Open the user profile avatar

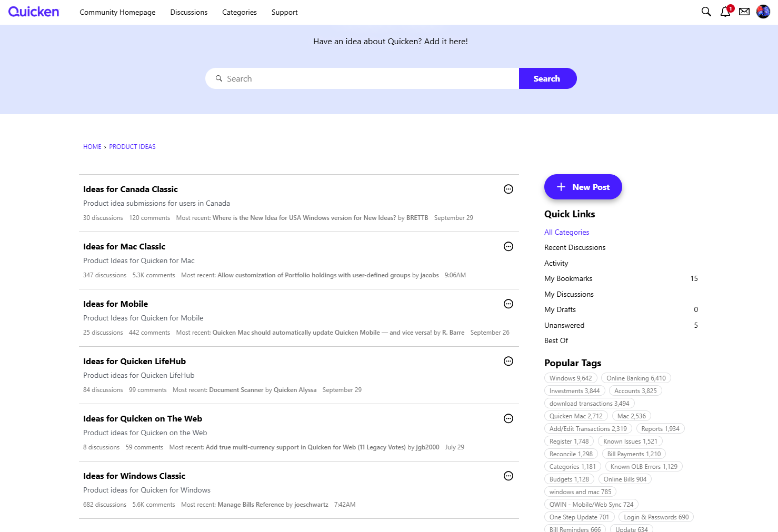coord(763,12)
